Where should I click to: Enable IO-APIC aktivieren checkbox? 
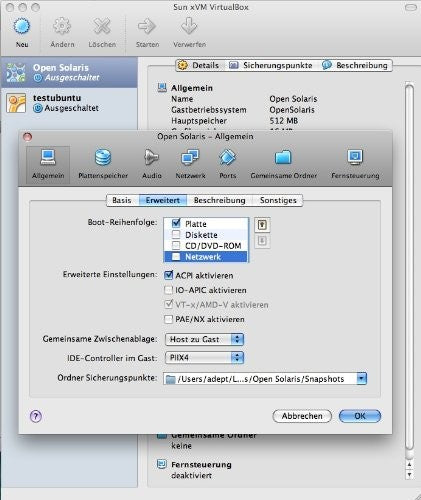[169, 290]
